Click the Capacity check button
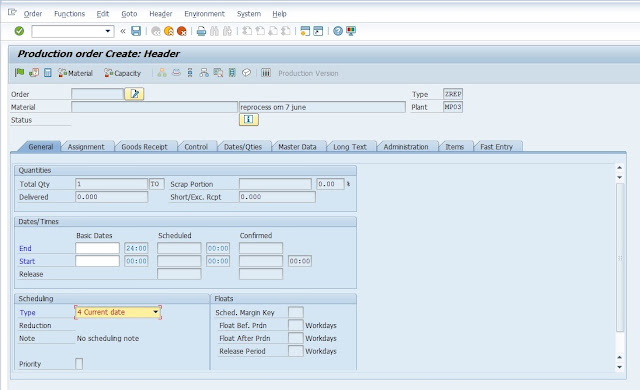The height and width of the screenshot is (390, 640). click(x=122, y=73)
